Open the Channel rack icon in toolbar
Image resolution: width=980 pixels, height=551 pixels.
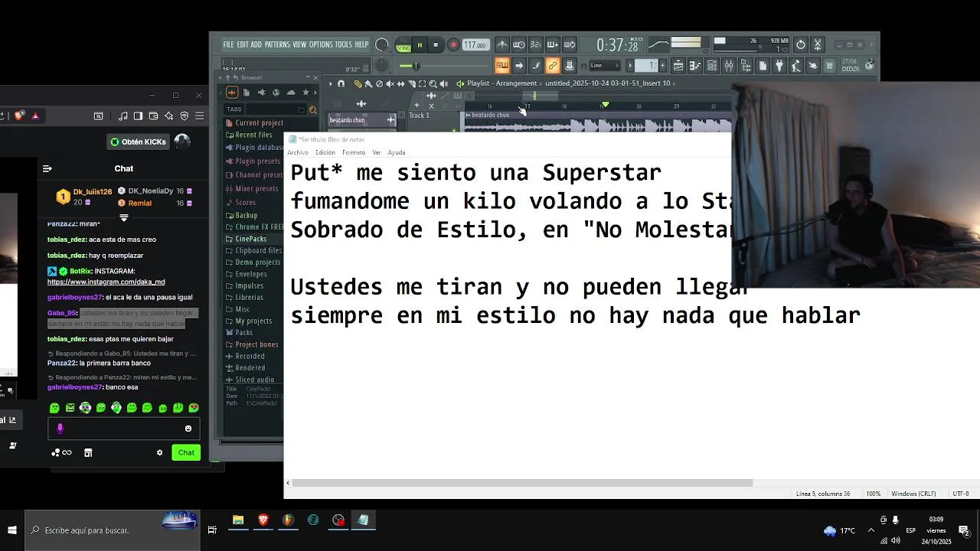(712, 67)
